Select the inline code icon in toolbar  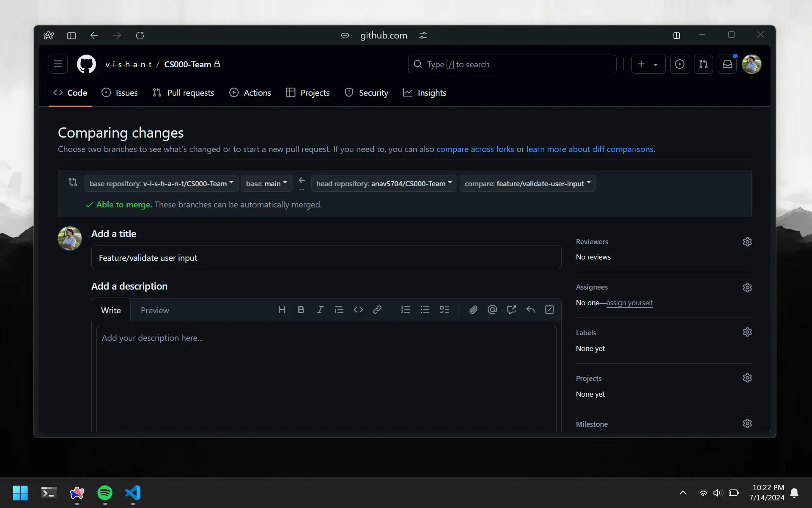pos(358,309)
